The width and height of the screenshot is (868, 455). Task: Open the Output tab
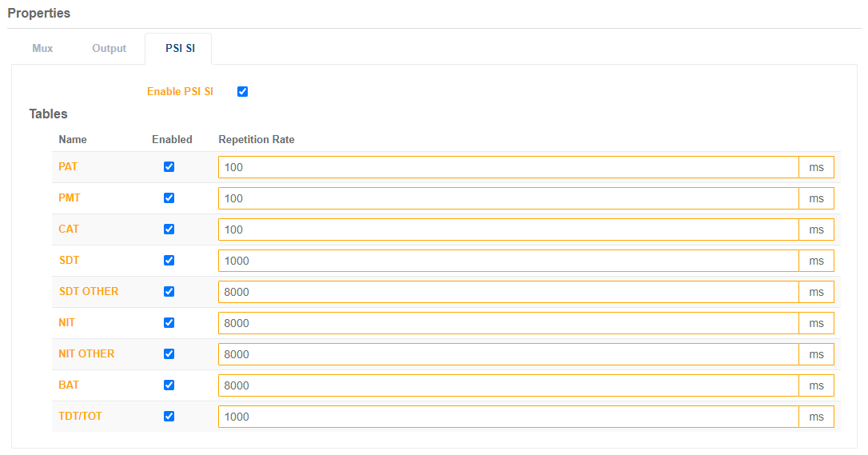pos(109,48)
